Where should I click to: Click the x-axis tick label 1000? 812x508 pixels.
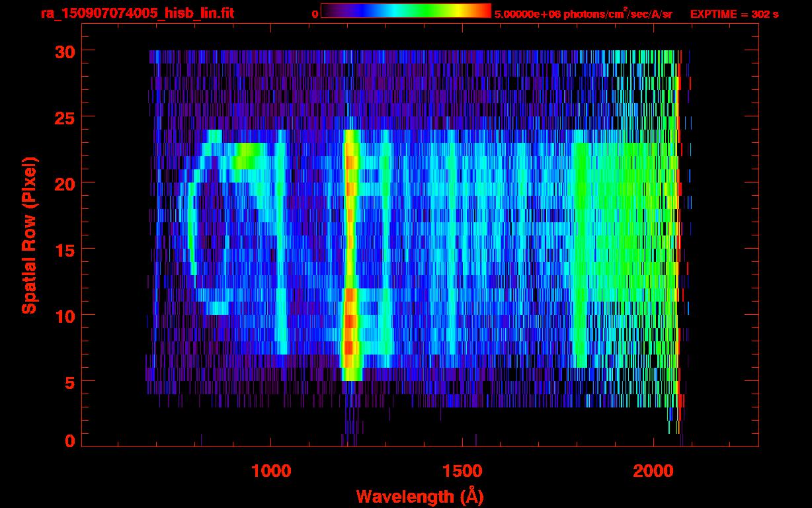[x=271, y=471]
